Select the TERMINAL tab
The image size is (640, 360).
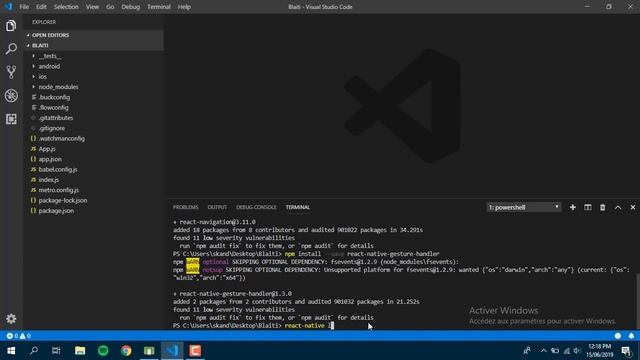point(298,207)
